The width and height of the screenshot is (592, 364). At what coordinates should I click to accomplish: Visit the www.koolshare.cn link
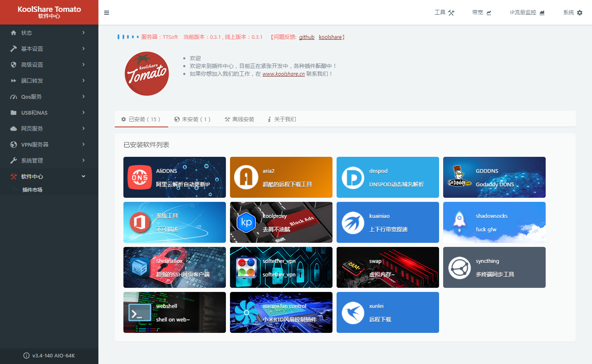click(x=283, y=74)
